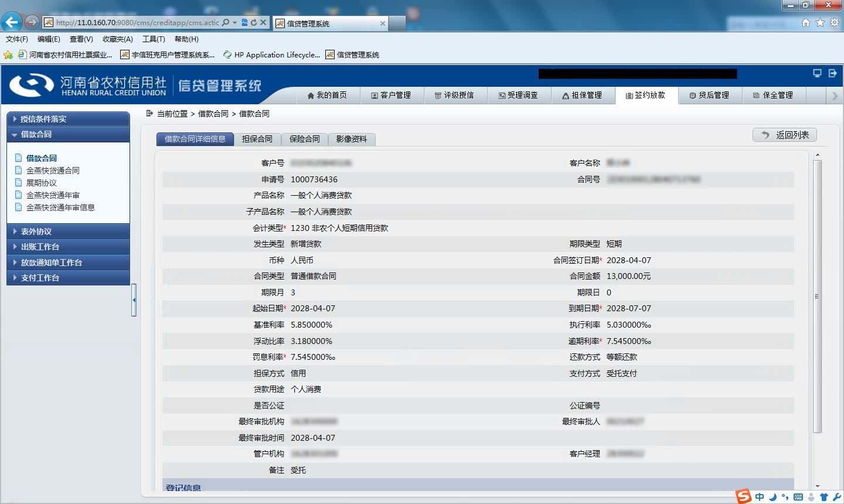Expand the 表外协议 sidebar section
The image size is (844, 504).
pos(68,231)
